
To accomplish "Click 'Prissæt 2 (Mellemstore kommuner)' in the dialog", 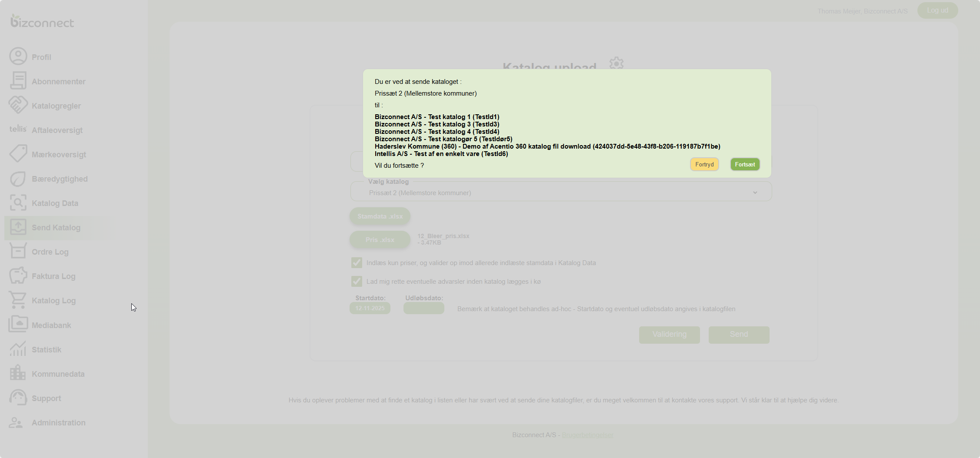I will pyautogui.click(x=426, y=93).
